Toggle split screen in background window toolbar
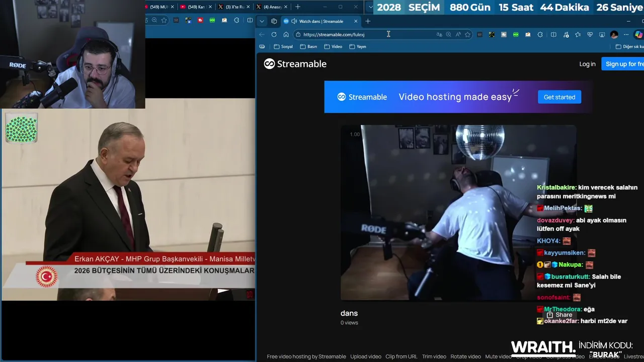Screen dimensions: 644x362 tap(250, 21)
